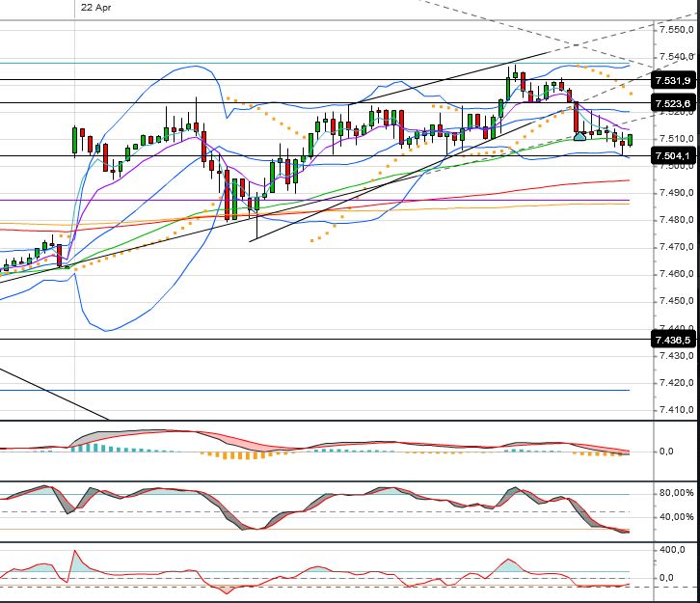Click the 7.470,0 axis price value
Screen dimensions: 700x603
pos(676,247)
